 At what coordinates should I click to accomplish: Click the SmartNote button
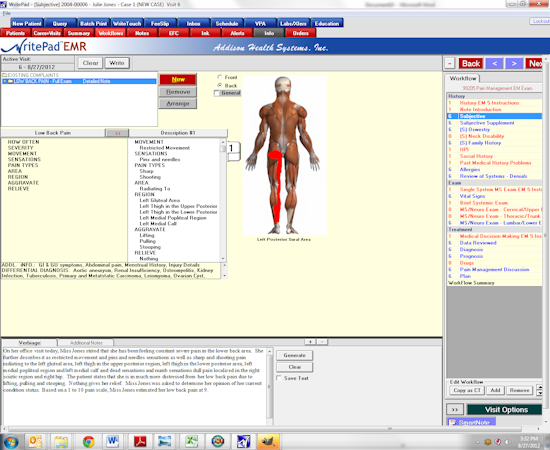coord(471,422)
